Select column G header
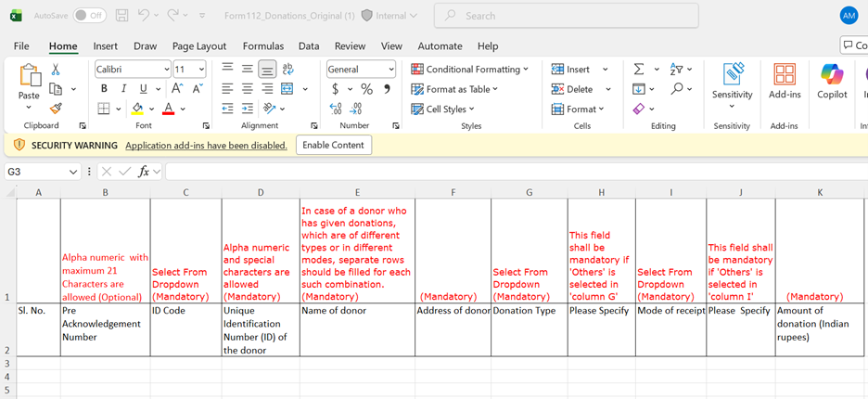Screen dimensions: 868x399 pos(530,192)
